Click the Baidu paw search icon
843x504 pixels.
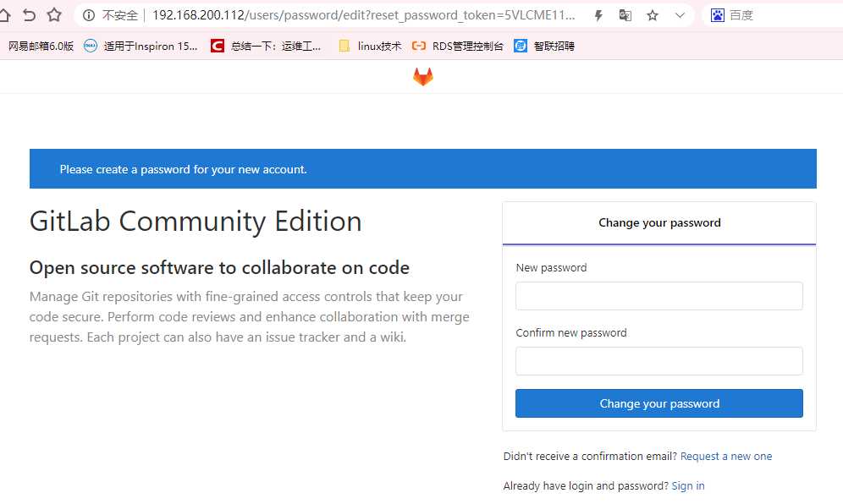pos(717,15)
